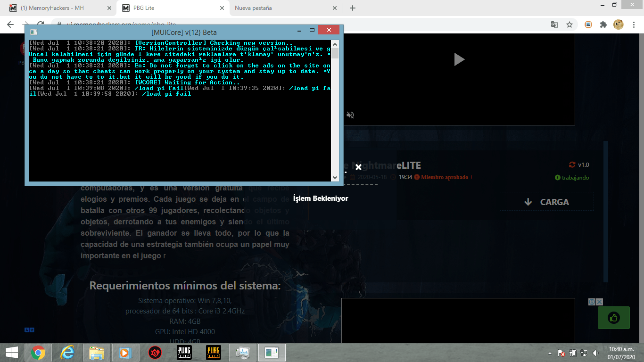Click the RAM: 4GB requirement text
This screenshot has height=362, width=644.
(x=185, y=321)
